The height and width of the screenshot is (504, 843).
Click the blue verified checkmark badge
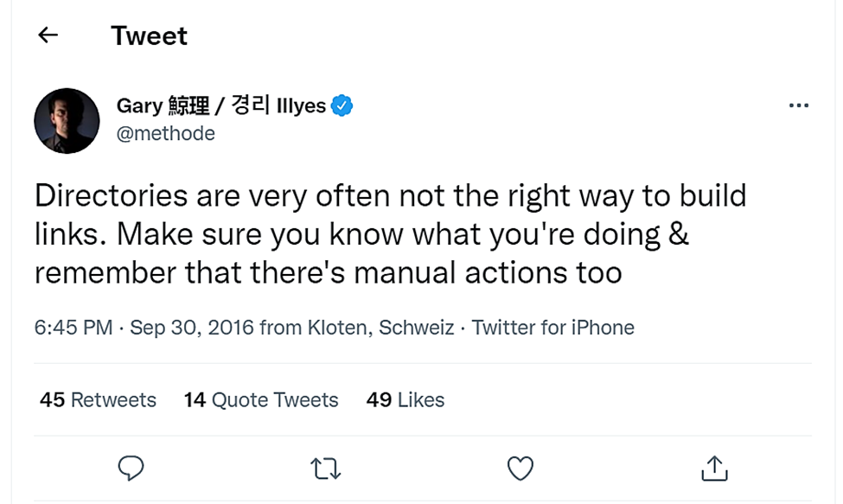pyautogui.click(x=342, y=105)
